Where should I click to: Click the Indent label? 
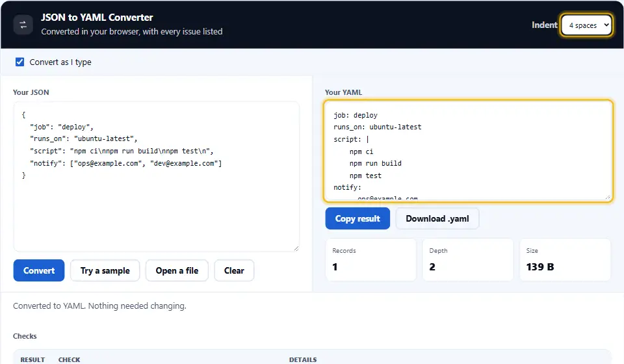coord(545,25)
